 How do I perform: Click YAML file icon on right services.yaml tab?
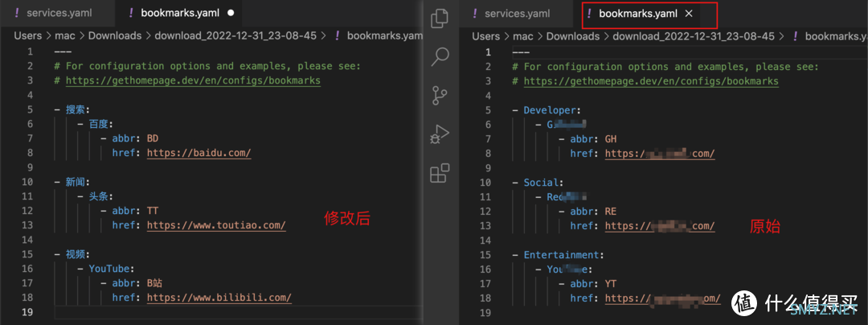click(476, 14)
